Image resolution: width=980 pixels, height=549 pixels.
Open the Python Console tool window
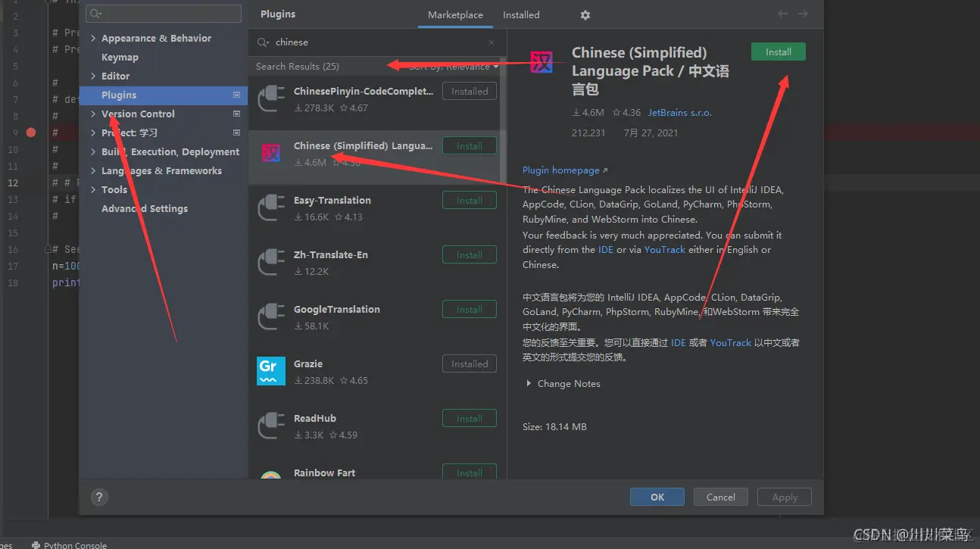pos(69,544)
